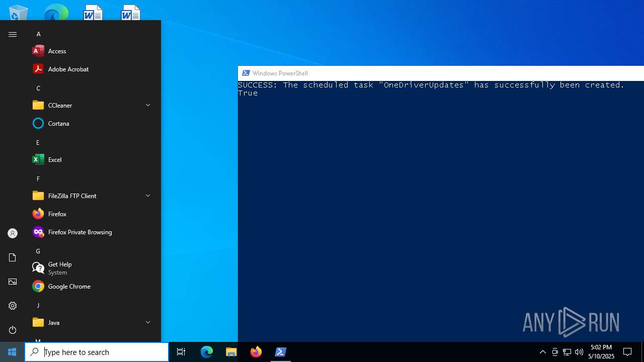The width and height of the screenshot is (644, 362).
Task: Select the letter A section header
Action: [38, 34]
